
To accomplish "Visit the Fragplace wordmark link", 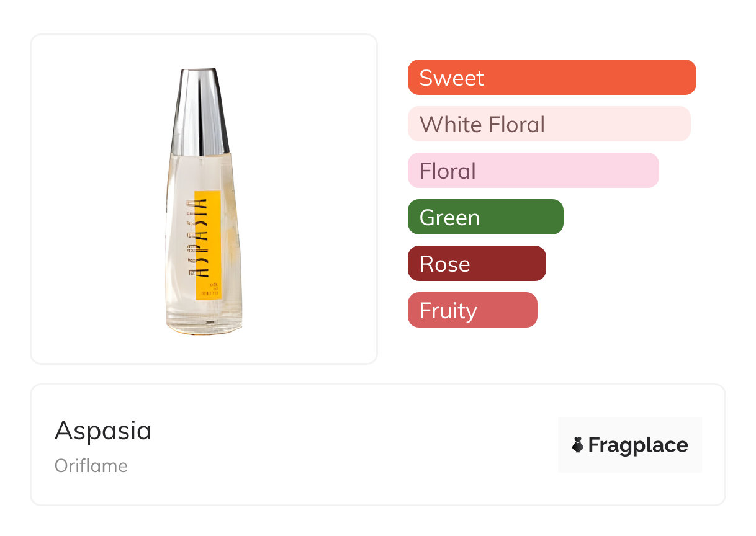I will point(638,445).
